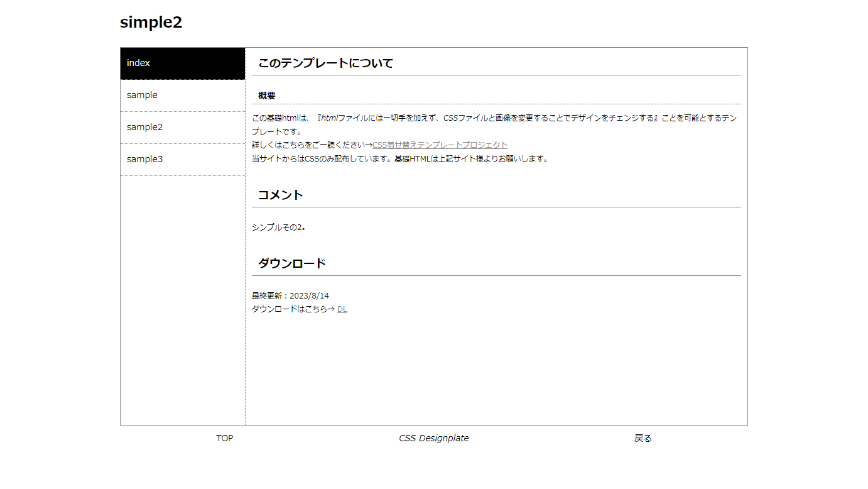
Task: Click the DL download link
Action: click(x=342, y=309)
